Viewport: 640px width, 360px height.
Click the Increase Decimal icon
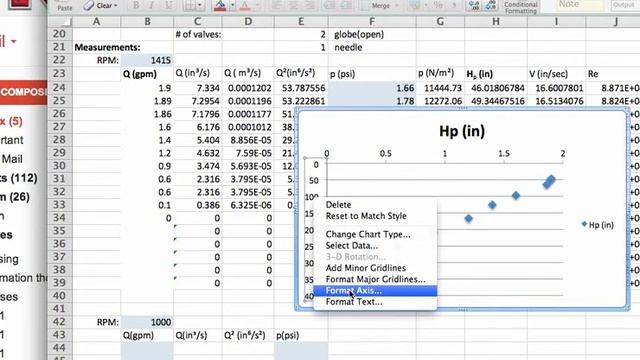[x=474, y=5]
